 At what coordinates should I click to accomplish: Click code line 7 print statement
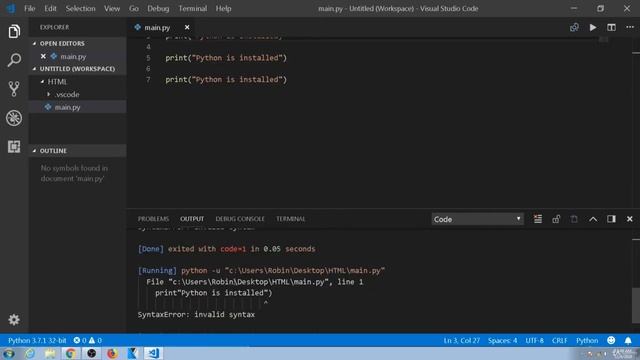tap(226, 80)
